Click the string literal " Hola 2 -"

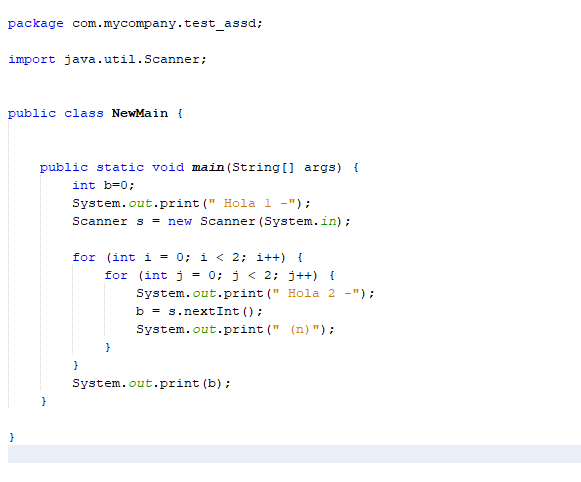coord(316,293)
